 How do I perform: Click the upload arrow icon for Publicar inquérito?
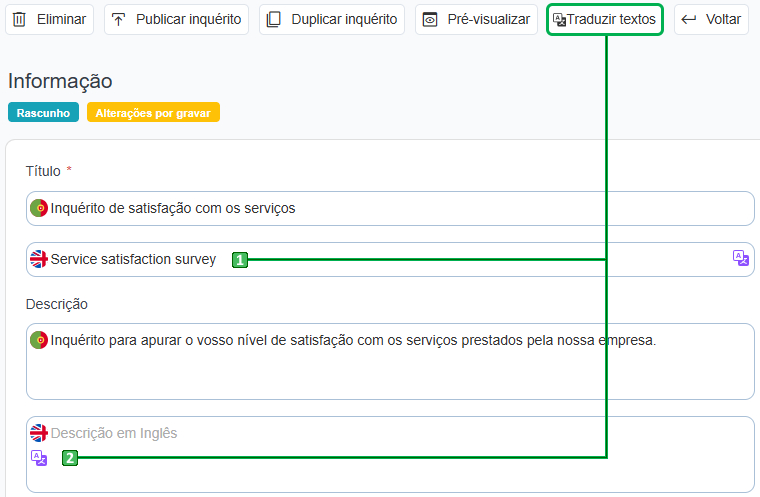(x=119, y=19)
